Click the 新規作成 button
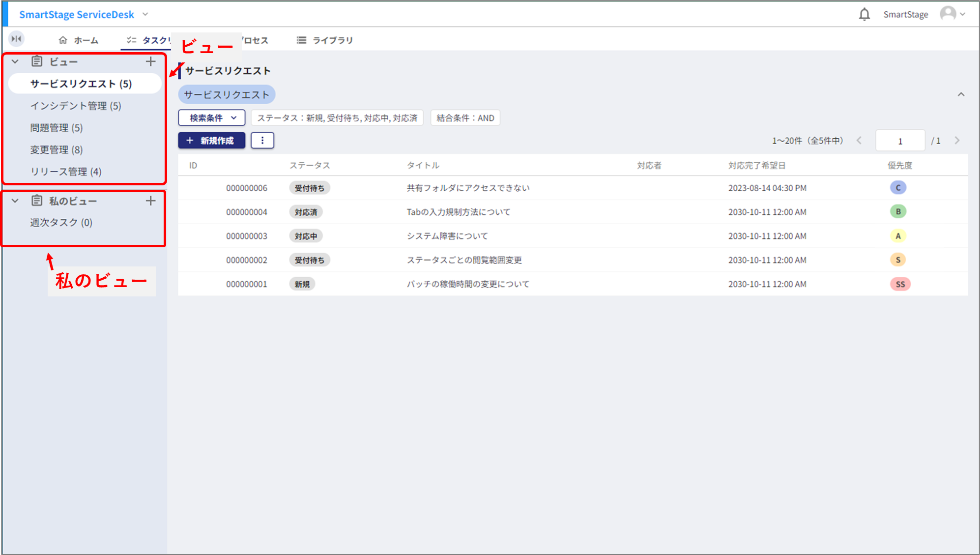Image resolution: width=980 pixels, height=555 pixels. (x=212, y=141)
